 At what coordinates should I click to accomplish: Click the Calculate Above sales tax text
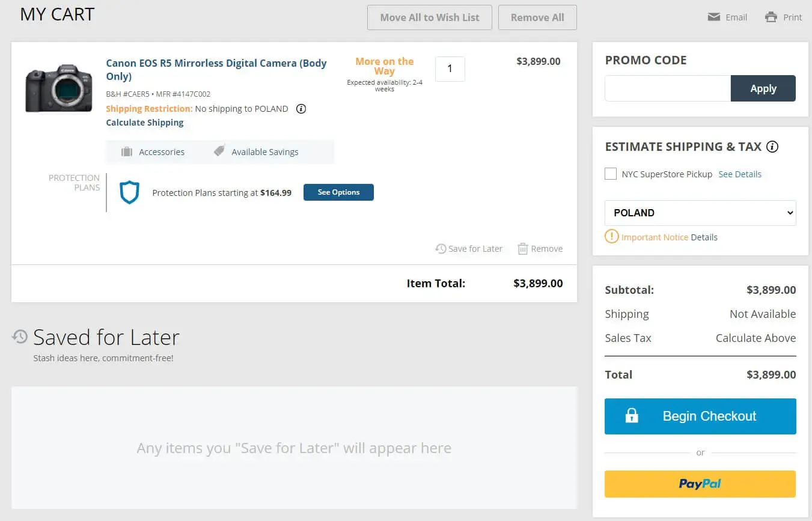(756, 338)
